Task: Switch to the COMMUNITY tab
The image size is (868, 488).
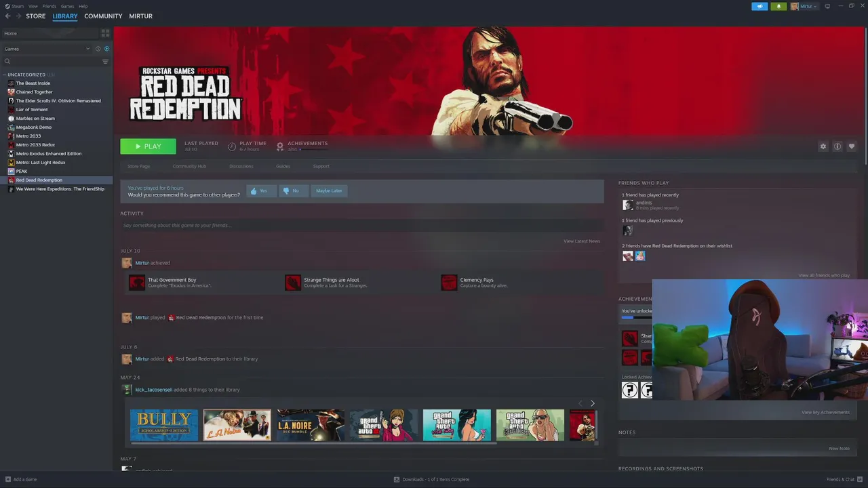Action: [x=103, y=16]
